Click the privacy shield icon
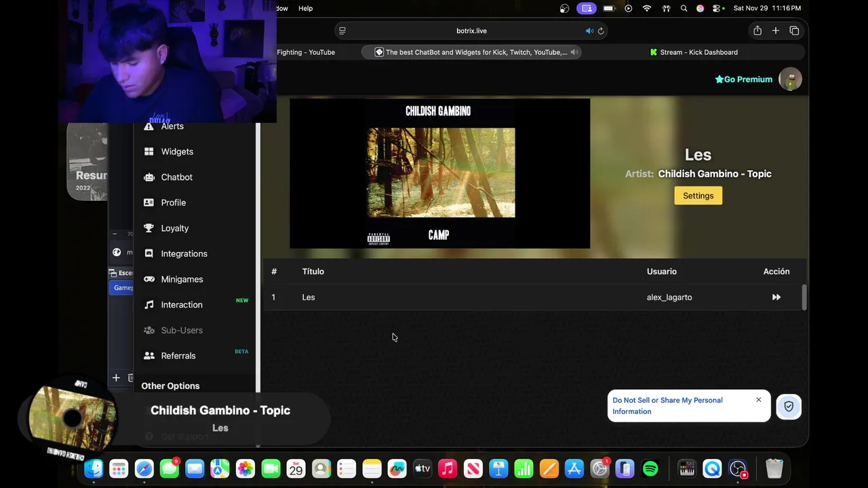The width and height of the screenshot is (868, 488). point(789,407)
